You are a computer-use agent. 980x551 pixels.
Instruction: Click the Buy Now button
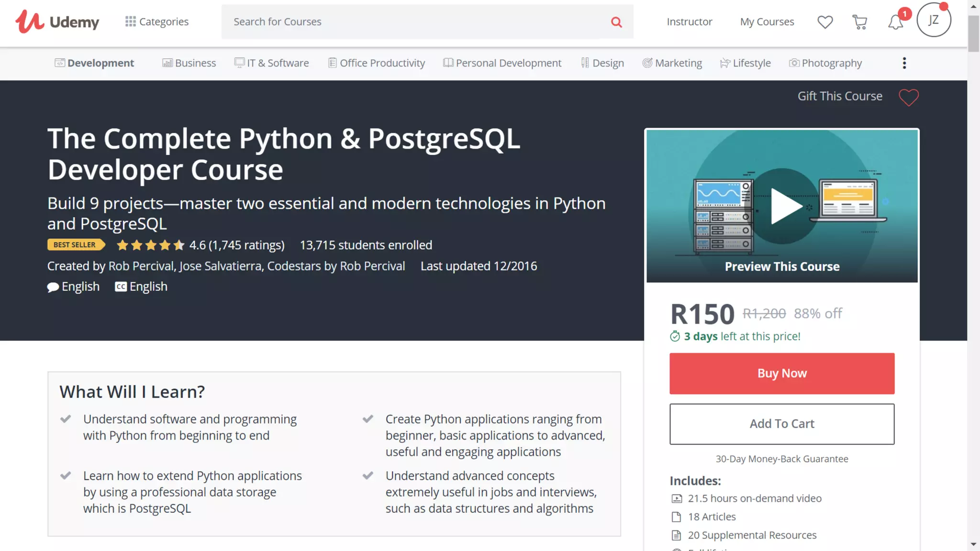pos(781,374)
